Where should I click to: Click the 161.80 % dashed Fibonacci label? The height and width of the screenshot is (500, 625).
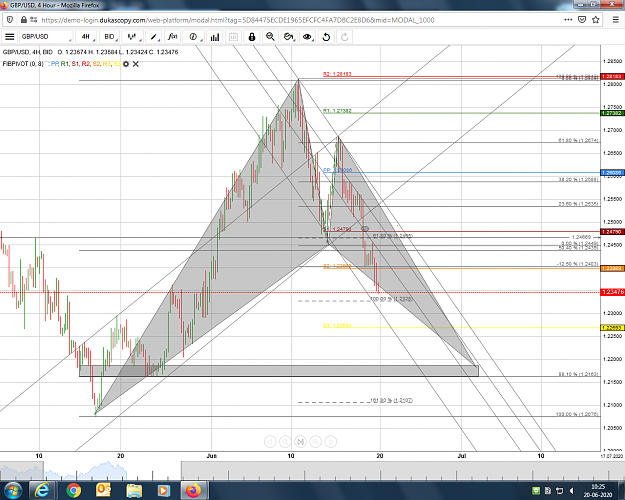coord(391,400)
